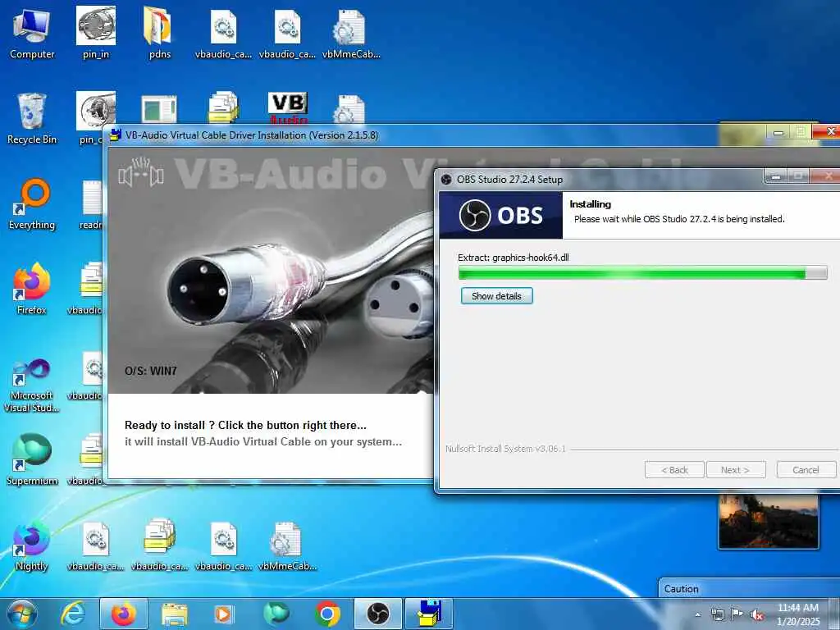This screenshot has height=630, width=840.
Task: Click the "Extract: graphics-hook64.dll" status text
Action: coord(514,257)
